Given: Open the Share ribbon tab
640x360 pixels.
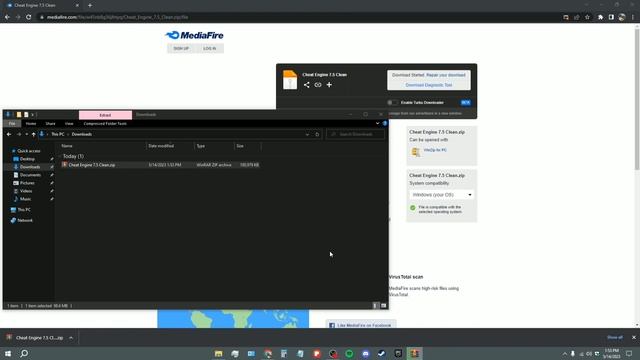Looking at the screenshot, I should click(50, 123).
